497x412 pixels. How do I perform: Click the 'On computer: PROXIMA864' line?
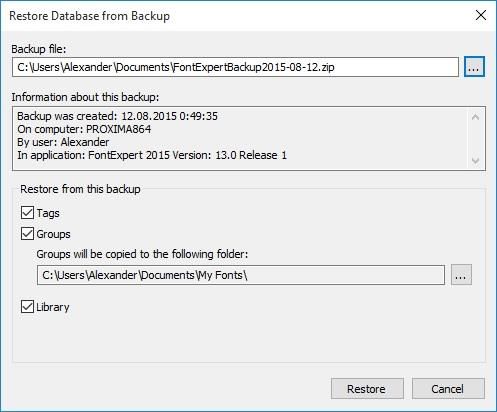(x=84, y=129)
